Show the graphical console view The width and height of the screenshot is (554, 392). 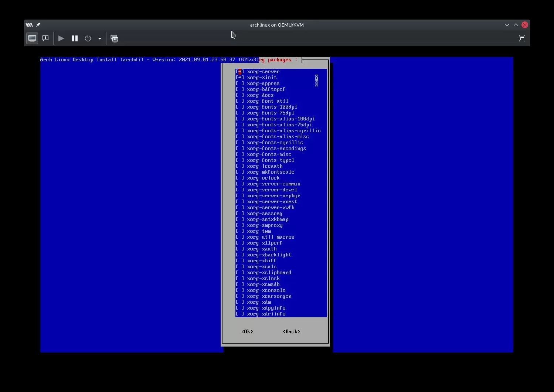click(32, 38)
